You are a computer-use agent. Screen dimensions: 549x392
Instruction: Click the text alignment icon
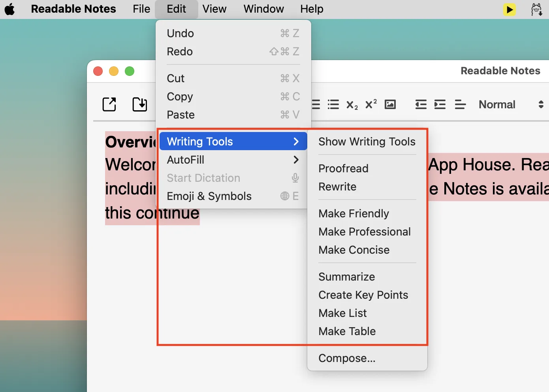tap(460, 104)
